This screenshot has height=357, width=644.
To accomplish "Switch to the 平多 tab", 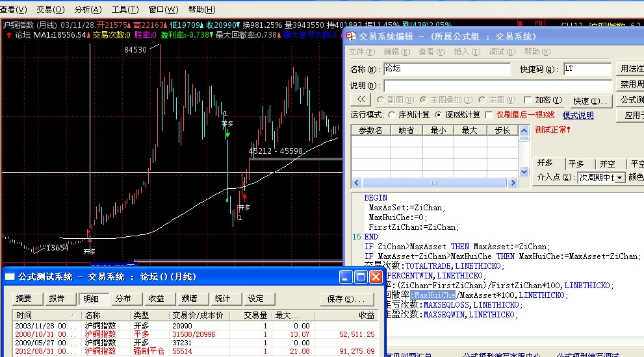I will (576, 164).
